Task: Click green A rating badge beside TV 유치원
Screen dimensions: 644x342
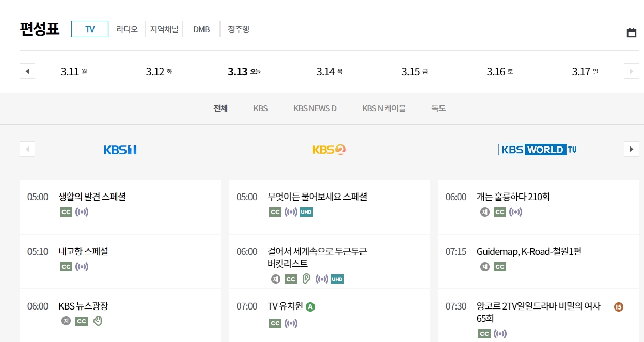Action: pos(310,307)
